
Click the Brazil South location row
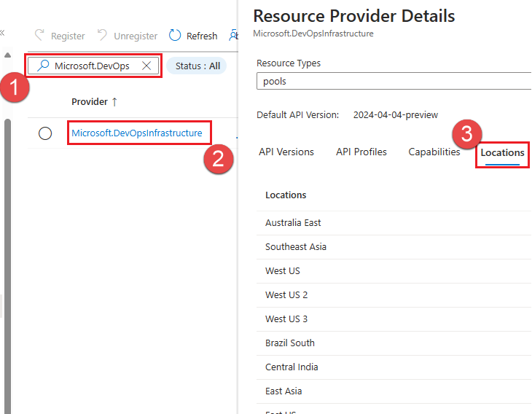394,343
